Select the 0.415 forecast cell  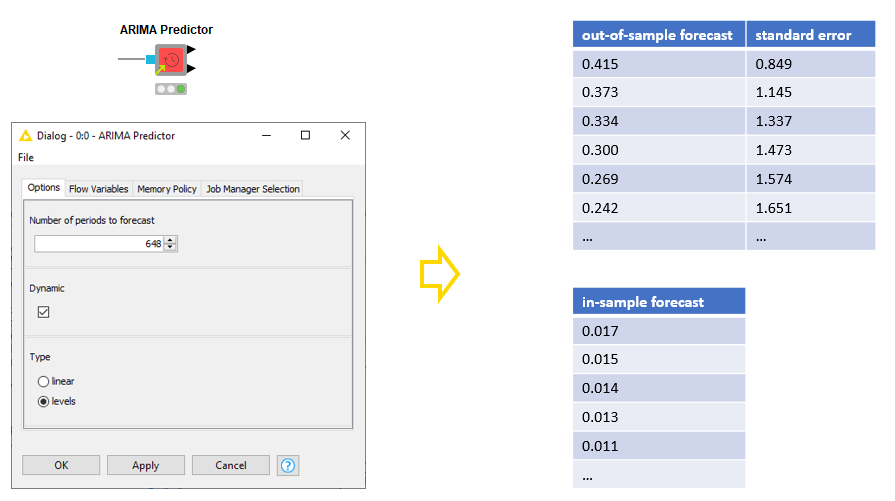659,64
